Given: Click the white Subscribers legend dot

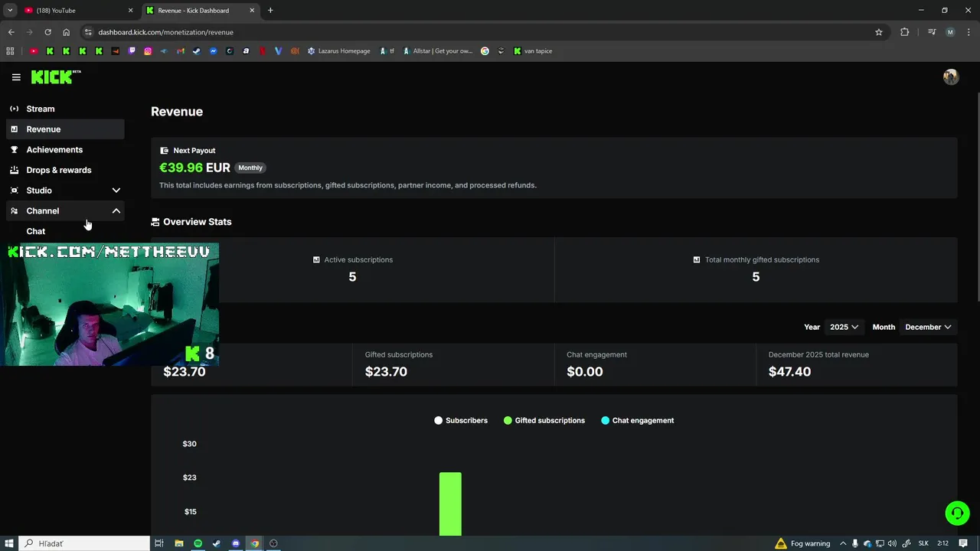Looking at the screenshot, I should (x=438, y=420).
